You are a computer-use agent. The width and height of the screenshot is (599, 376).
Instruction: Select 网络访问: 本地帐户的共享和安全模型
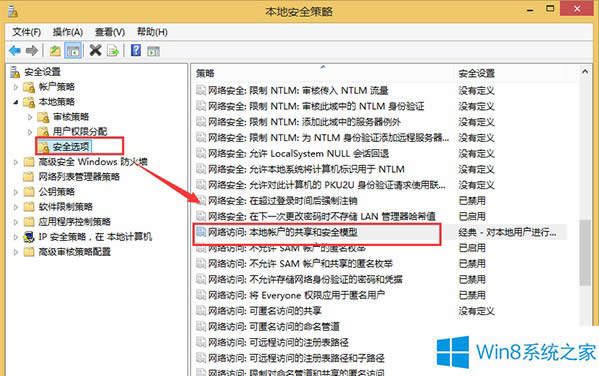[283, 232]
